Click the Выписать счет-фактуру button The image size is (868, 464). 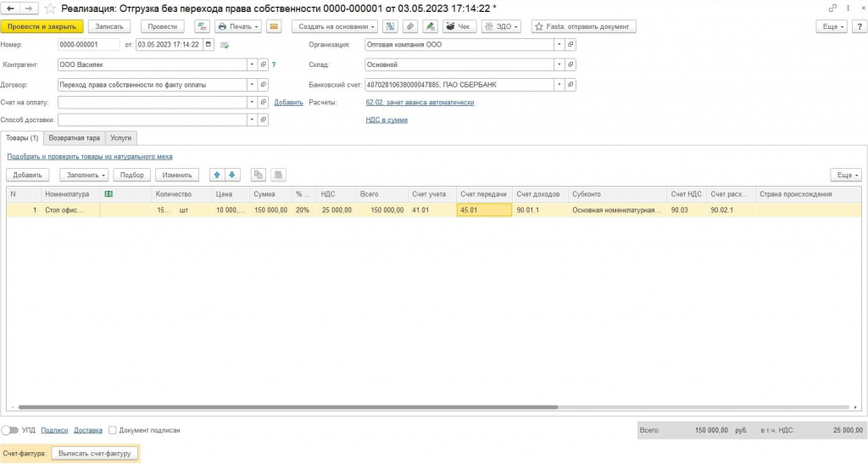coord(95,454)
